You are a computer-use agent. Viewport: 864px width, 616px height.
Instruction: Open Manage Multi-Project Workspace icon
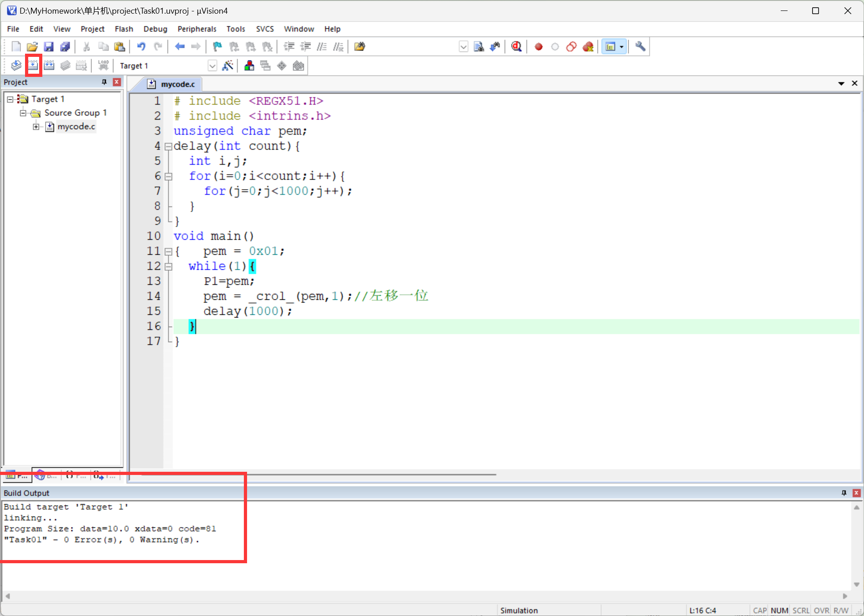(x=265, y=66)
